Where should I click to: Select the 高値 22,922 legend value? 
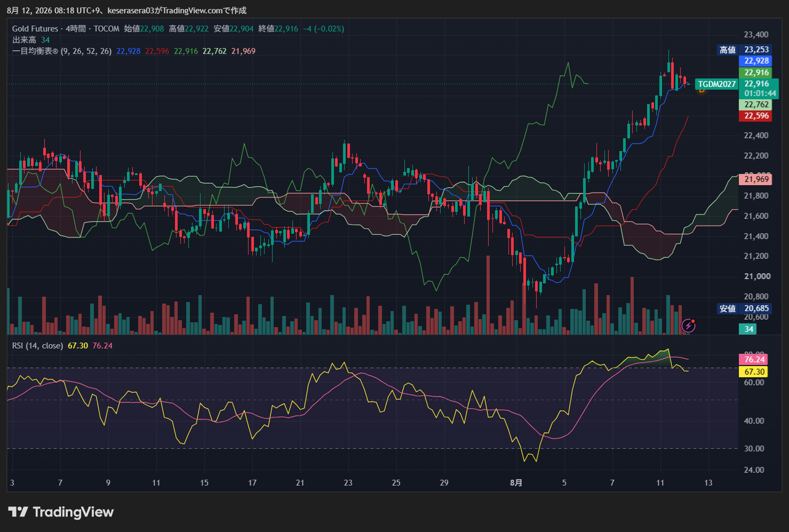[x=189, y=28]
